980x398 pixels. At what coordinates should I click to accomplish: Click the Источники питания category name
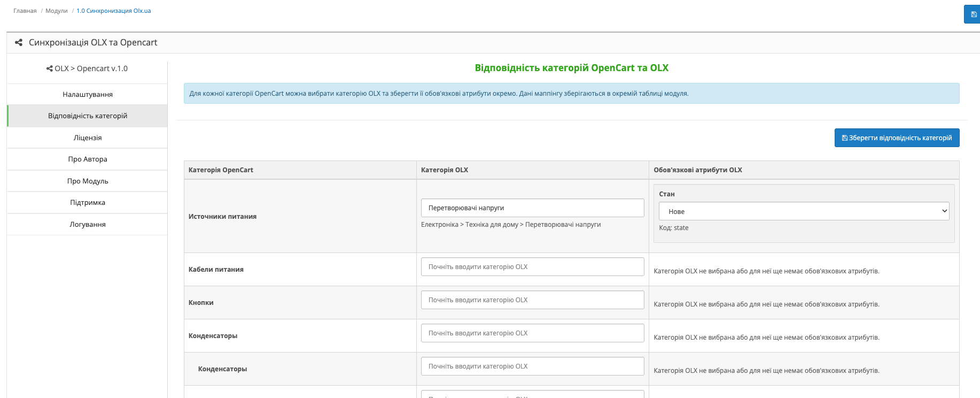(222, 217)
